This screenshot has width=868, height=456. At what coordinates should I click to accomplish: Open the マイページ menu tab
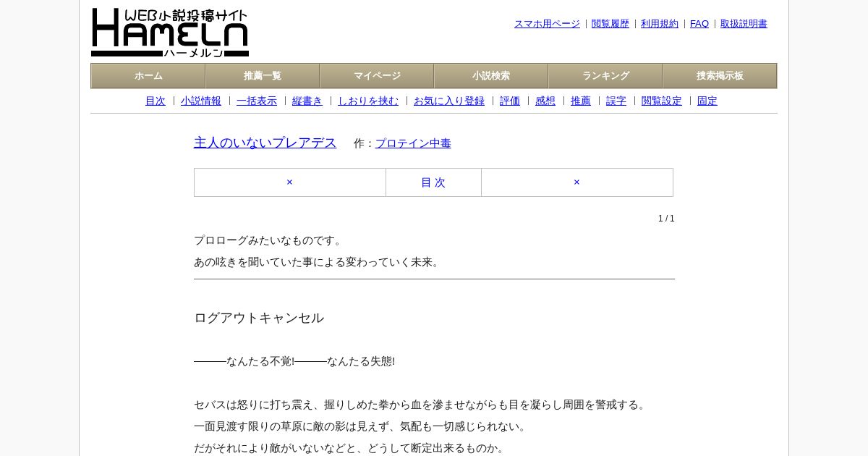pos(377,76)
